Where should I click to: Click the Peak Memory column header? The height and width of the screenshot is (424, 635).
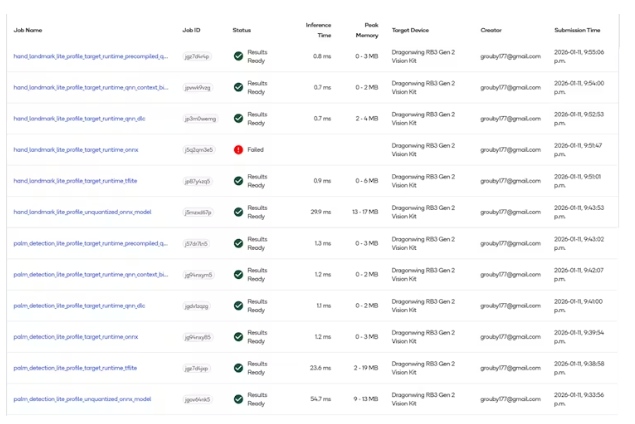(x=366, y=30)
